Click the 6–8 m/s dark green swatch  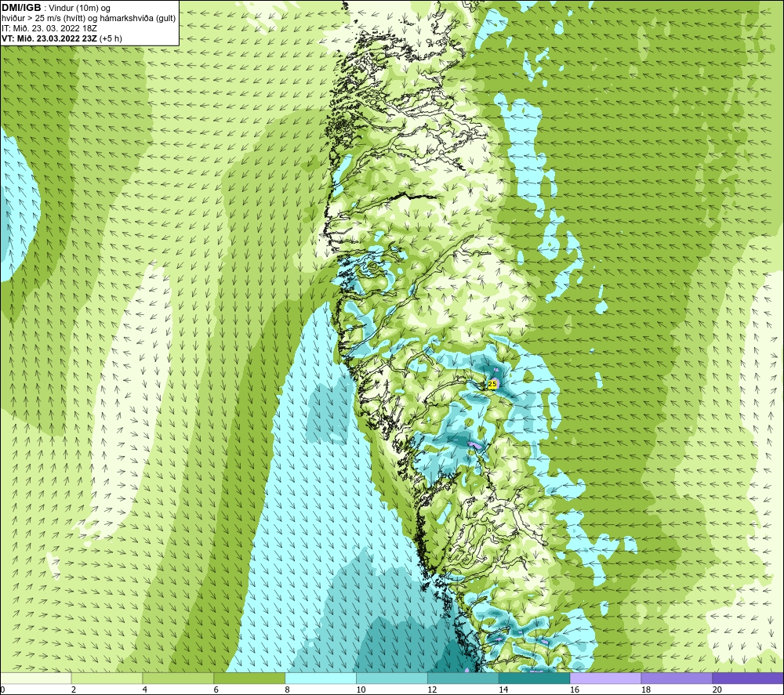coord(249,678)
